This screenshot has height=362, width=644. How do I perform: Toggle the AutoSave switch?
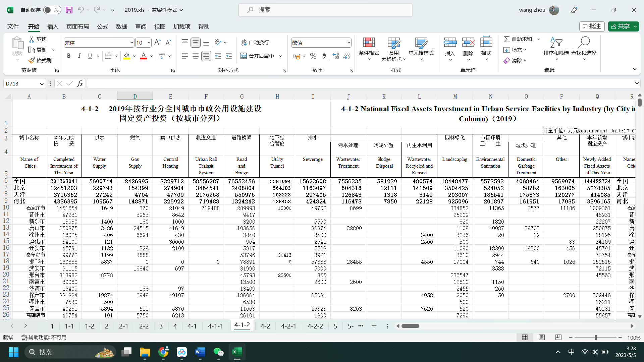pos(52,10)
